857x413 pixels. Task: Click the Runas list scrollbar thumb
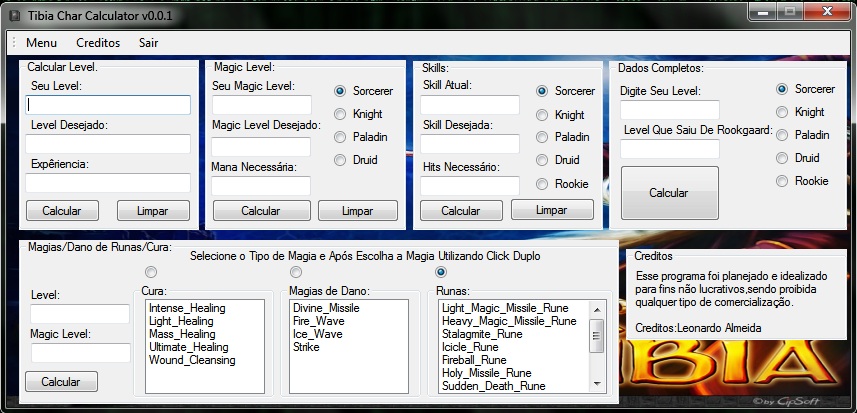[597, 335]
